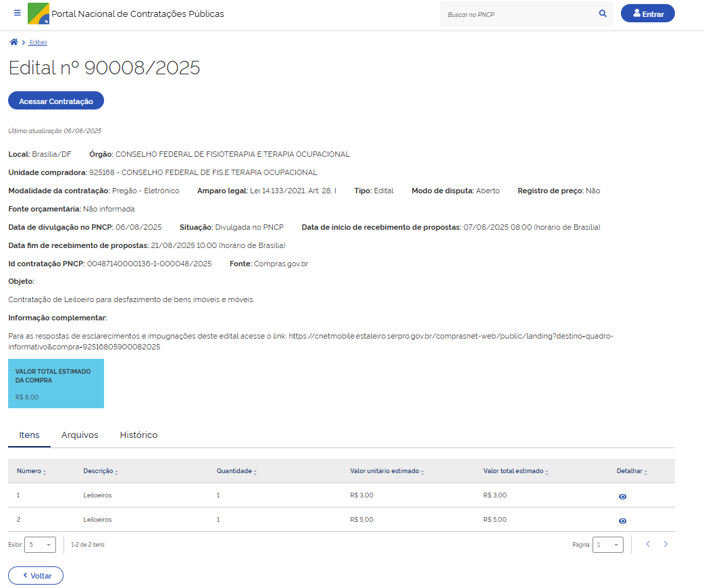Click the 'Contratação de Leiloeiro' object description

pyautogui.click(x=131, y=299)
